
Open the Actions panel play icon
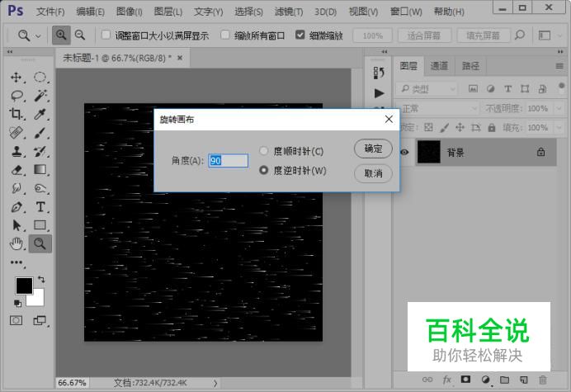pyautogui.click(x=379, y=93)
